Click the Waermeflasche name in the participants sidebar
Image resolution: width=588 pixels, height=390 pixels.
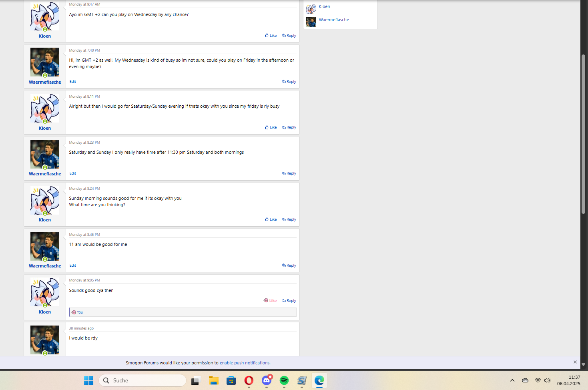point(334,20)
